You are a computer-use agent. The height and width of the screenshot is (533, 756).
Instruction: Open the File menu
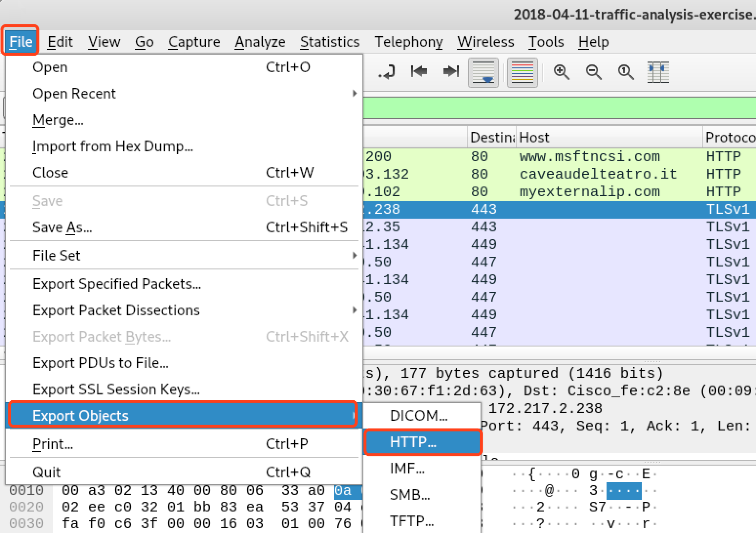[21, 41]
